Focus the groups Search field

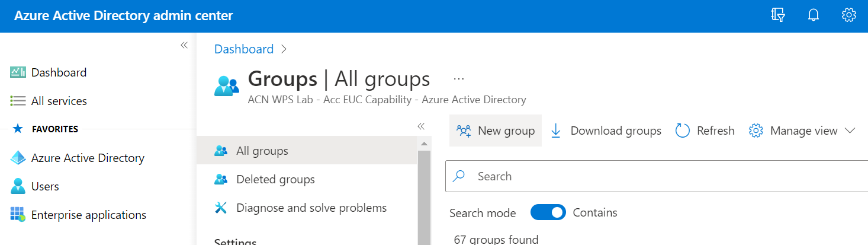coord(657,176)
